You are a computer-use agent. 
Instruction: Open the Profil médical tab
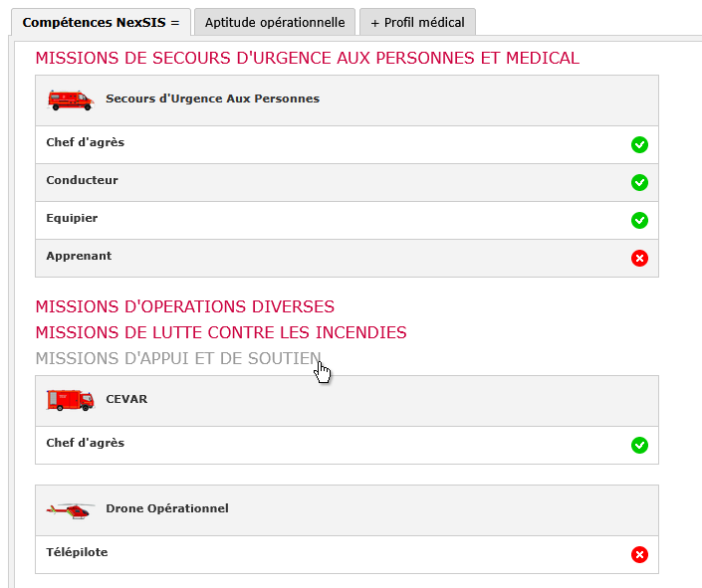tap(417, 22)
